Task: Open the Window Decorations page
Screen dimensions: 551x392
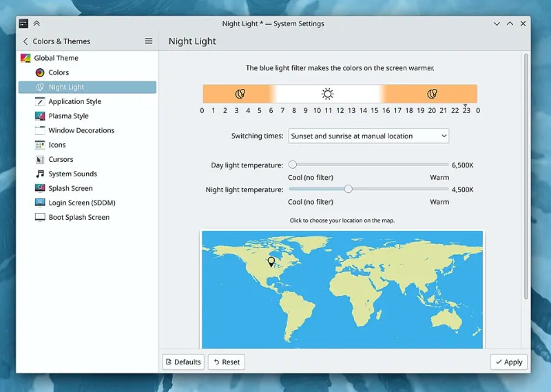Action: coord(87,130)
